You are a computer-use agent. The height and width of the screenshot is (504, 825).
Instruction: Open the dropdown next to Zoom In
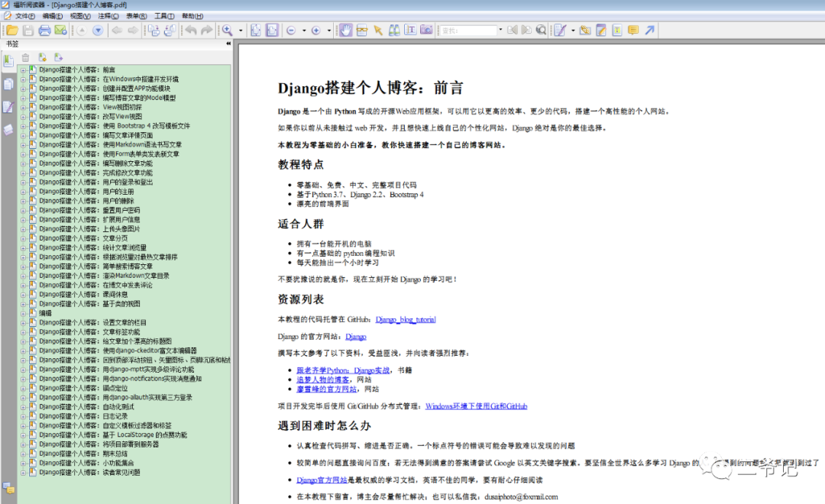pyautogui.click(x=329, y=31)
